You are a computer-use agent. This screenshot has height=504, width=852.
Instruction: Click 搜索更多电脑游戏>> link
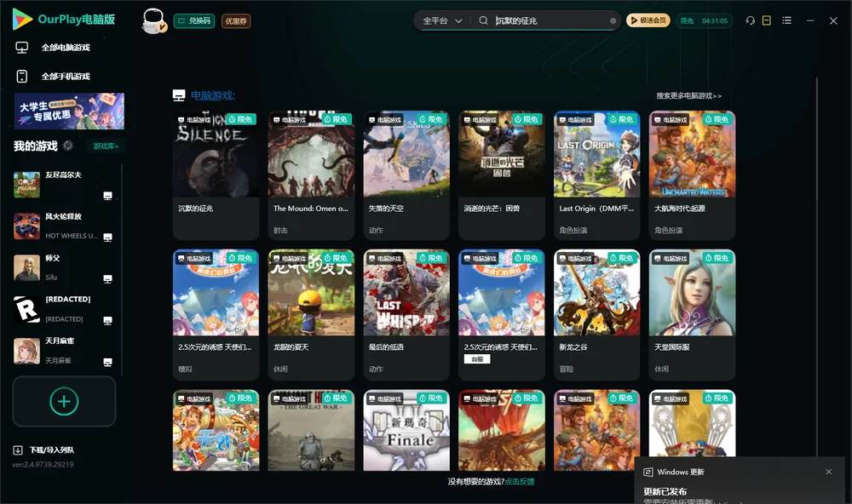point(688,95)
